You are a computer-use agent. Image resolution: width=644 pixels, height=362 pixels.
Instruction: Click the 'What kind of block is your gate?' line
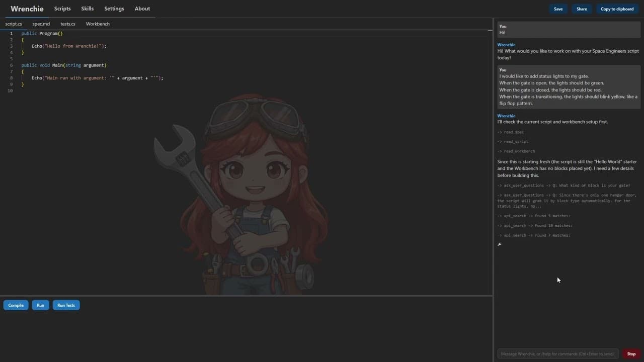coord(563,185)
